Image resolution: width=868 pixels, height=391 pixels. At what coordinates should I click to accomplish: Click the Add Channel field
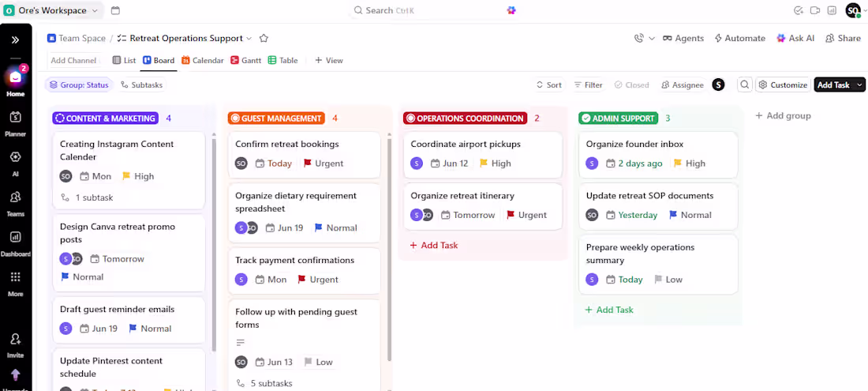pyautogui.click(x=73, y=60)
